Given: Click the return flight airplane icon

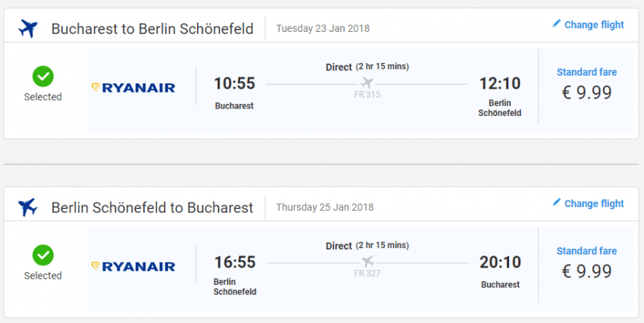Looking at the screenshot, I should coord(29,207).
